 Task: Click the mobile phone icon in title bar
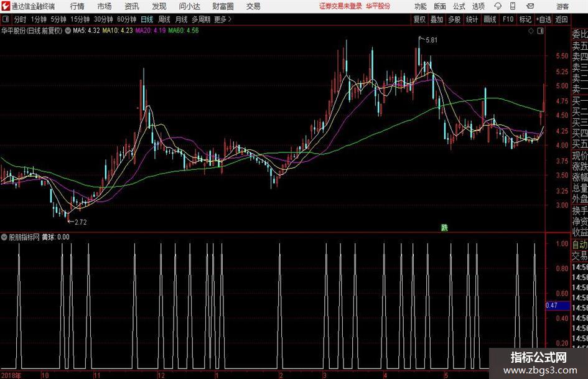point(513,6)
